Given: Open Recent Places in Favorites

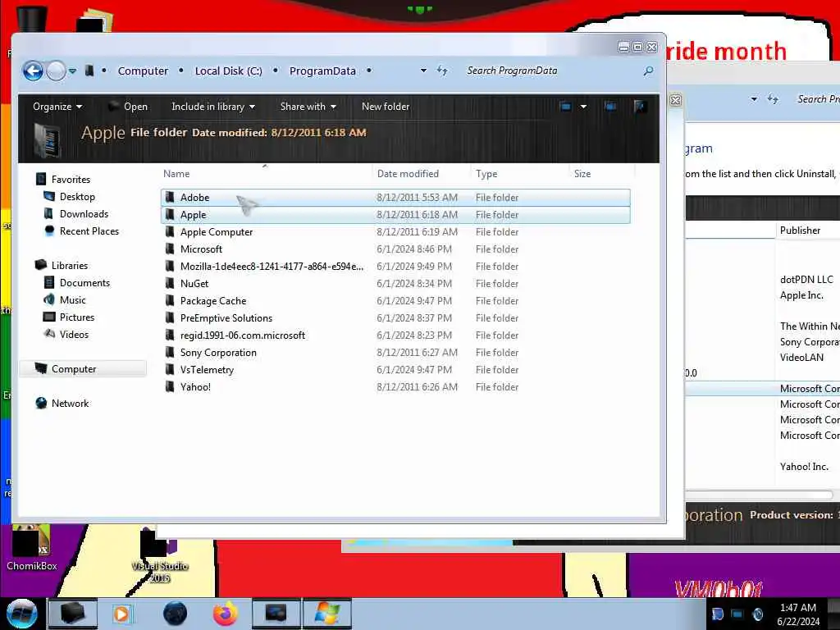Looking at the screenshot, I should (x=81, y=231).
